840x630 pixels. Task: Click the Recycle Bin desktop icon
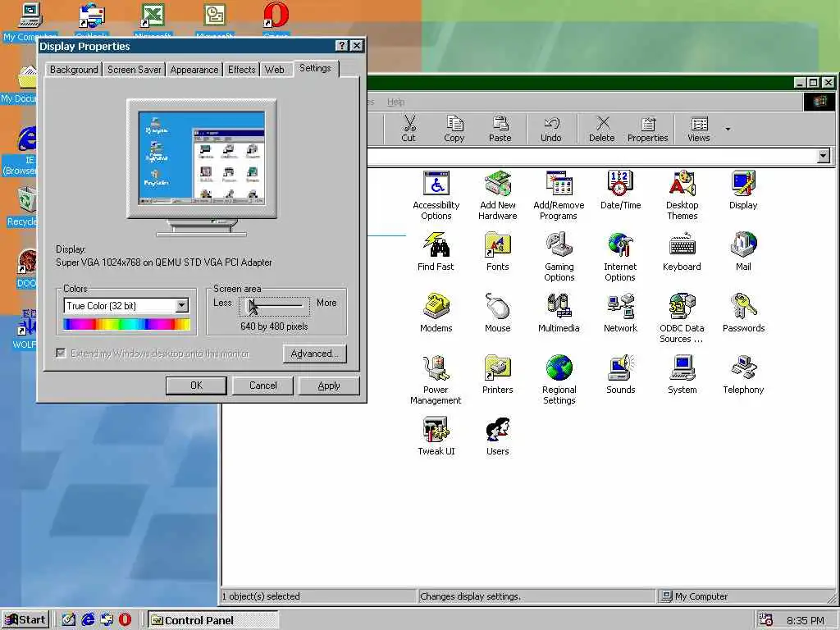21,207
